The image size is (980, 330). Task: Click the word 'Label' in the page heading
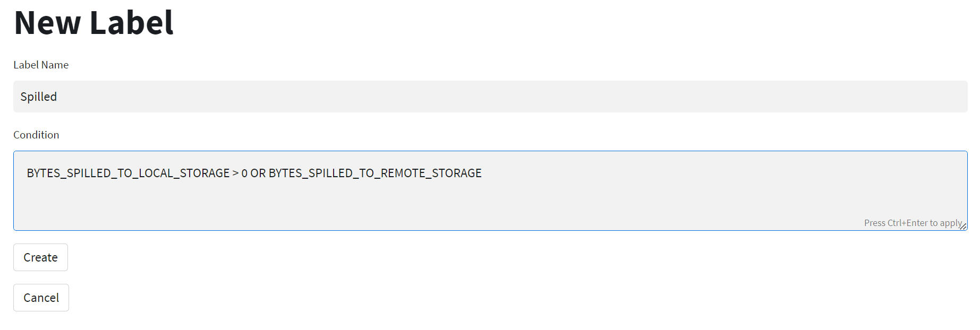(x=131, y=23)
